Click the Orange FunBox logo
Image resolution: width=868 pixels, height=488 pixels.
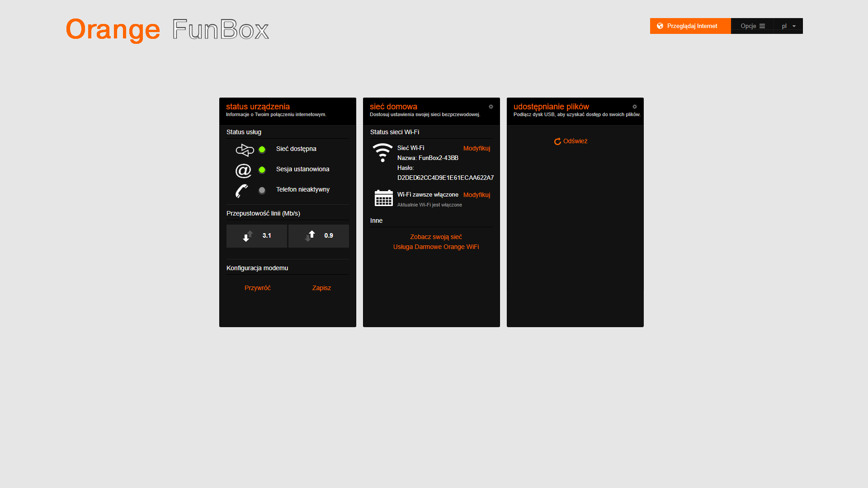tap(167, 30)
